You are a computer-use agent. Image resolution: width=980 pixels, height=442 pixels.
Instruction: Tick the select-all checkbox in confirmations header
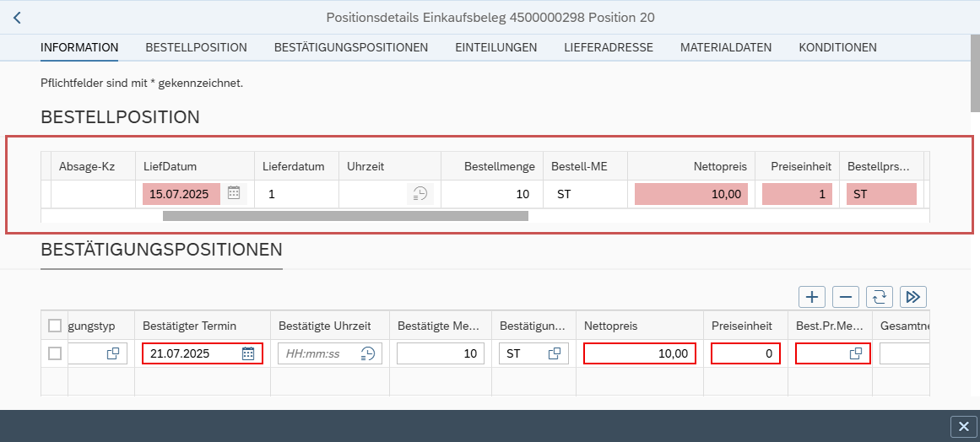click(55, 326)
